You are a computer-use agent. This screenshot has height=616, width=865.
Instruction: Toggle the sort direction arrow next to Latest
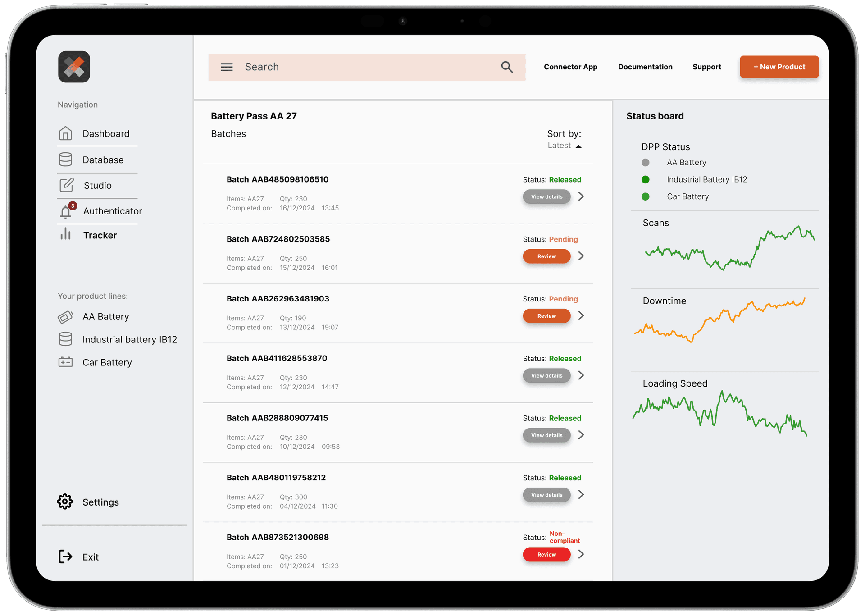[x=579, y=146]
